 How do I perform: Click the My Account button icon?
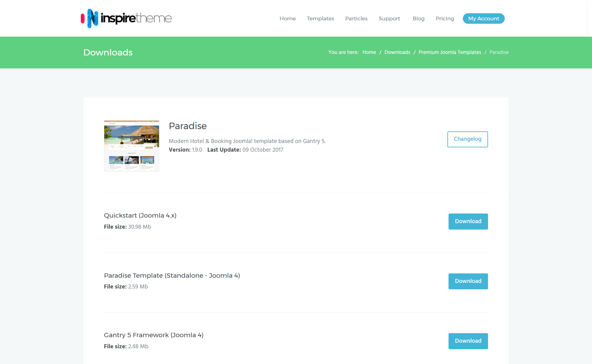(483, 18)
